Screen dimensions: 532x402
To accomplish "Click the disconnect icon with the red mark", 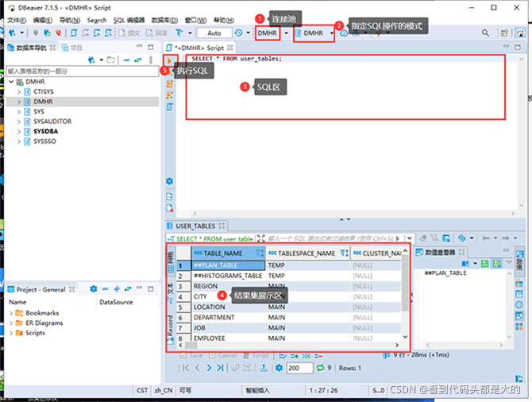I will (x=59, y=33).
